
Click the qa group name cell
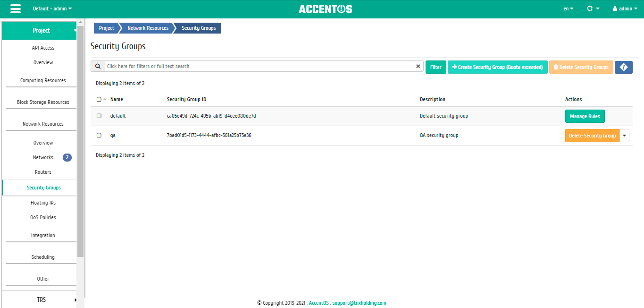(113, 135)
